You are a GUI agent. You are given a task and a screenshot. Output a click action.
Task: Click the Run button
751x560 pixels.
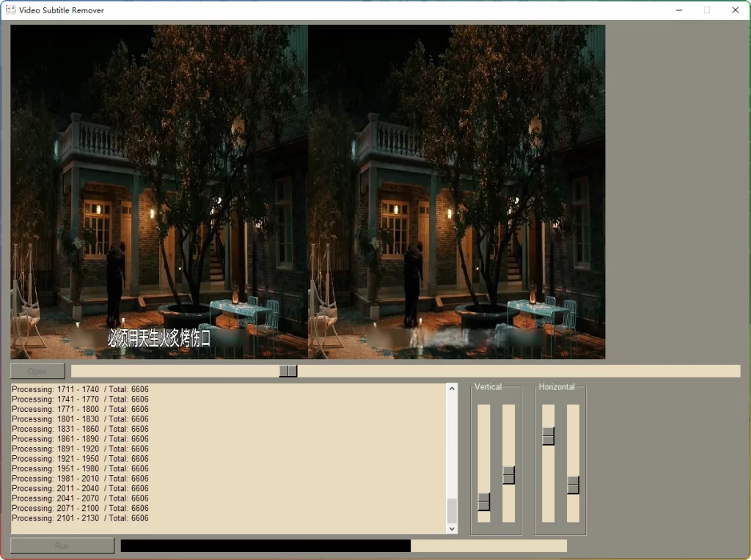point(62,545)
